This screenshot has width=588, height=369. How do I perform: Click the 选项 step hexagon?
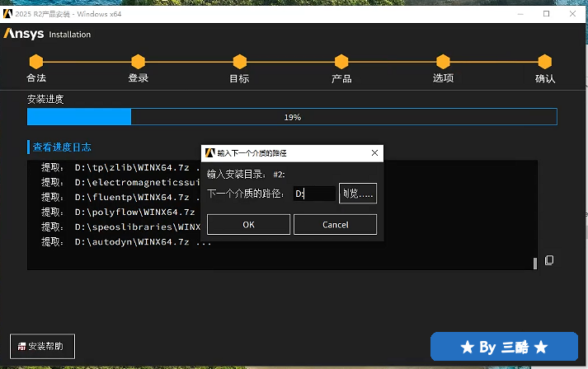click(443, 62)
